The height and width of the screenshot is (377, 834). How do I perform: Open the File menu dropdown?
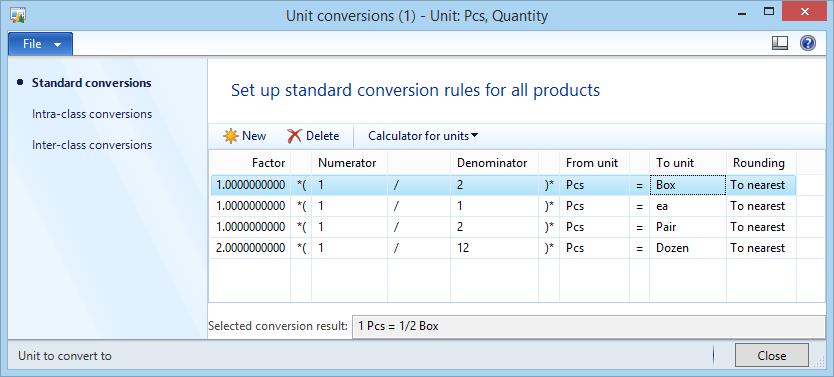tap(40, 44)
